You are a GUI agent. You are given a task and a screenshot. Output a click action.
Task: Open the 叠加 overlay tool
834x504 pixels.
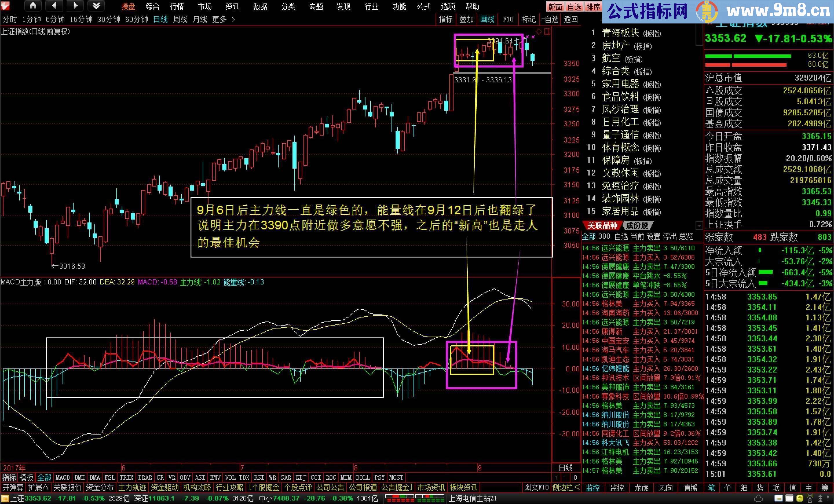[467, 19]
